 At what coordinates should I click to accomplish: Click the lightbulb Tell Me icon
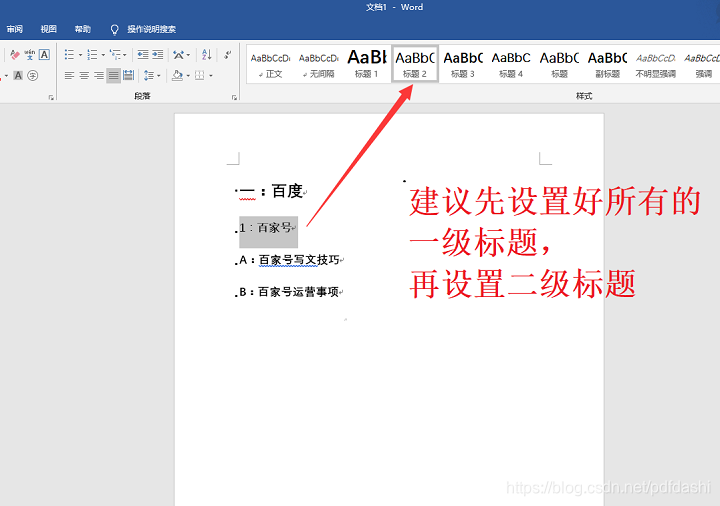pos(114,29)
